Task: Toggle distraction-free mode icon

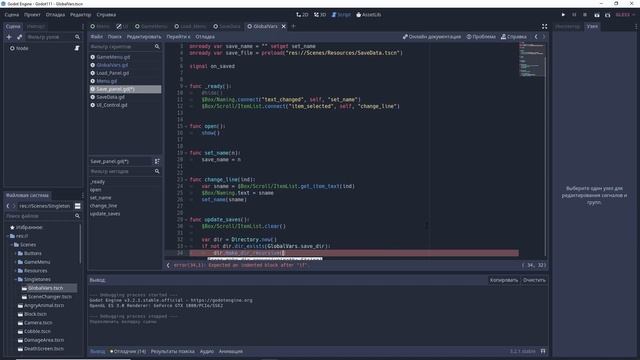Action: point(544,26)
